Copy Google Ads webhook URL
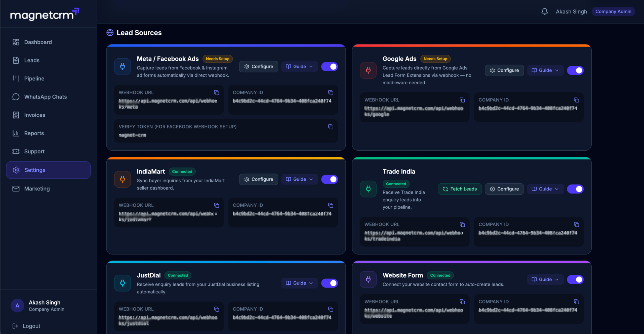Image resolution: width=644 pixels, height=334 pixels. click(462, 100)
